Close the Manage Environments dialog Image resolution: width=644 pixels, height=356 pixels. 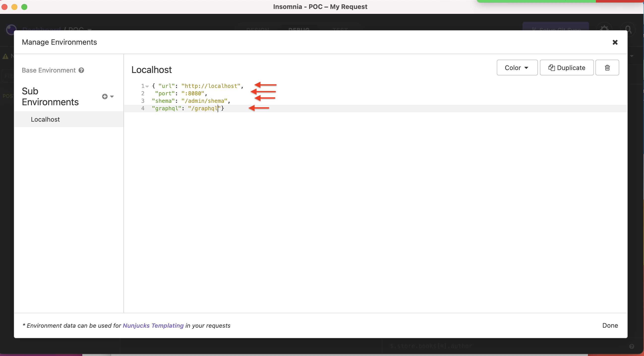point(615,42)
